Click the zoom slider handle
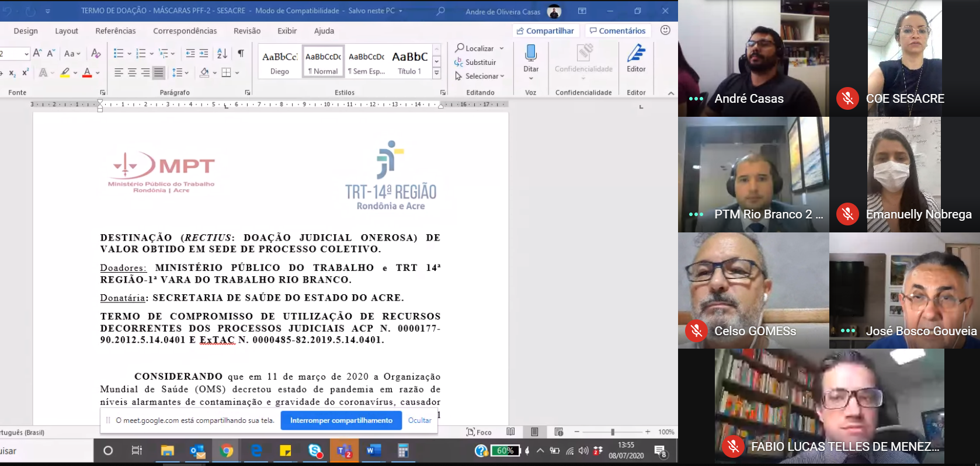This screenshot has height=466, width=980. coord(613,432)
